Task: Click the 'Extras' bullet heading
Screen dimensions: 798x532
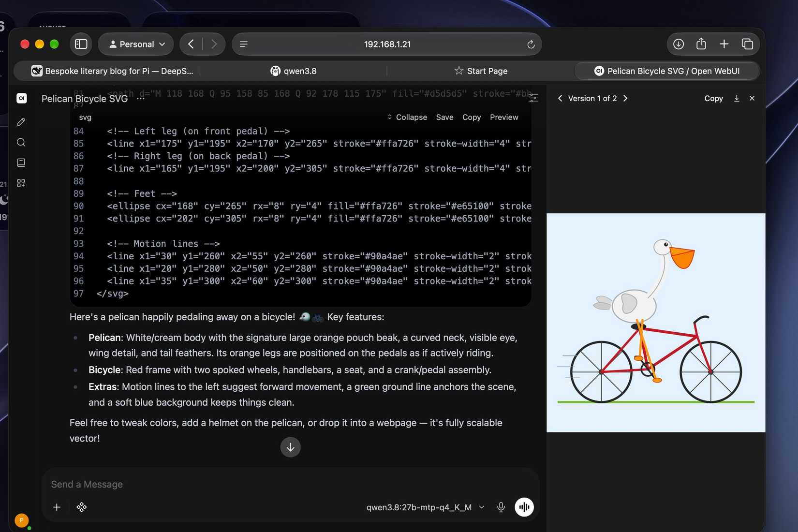Action: tap(103, 387)
